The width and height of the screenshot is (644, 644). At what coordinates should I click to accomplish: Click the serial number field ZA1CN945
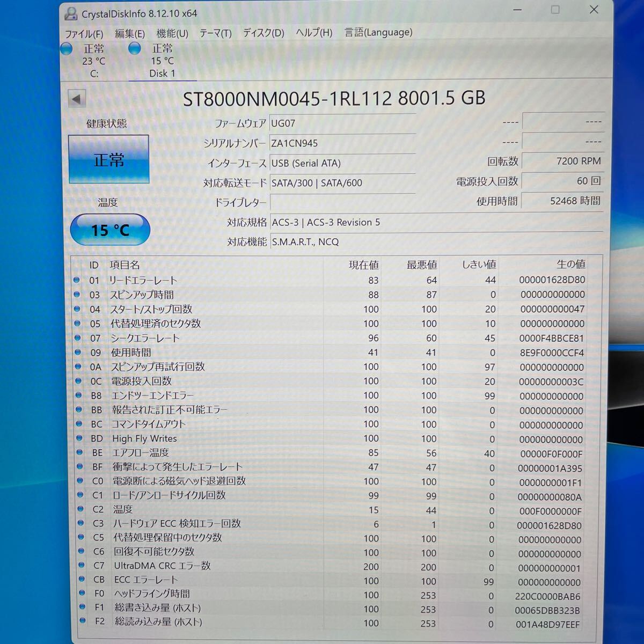(342, 143)
